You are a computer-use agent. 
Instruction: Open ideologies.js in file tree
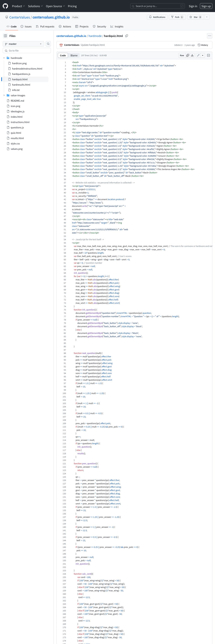[18, 112]
